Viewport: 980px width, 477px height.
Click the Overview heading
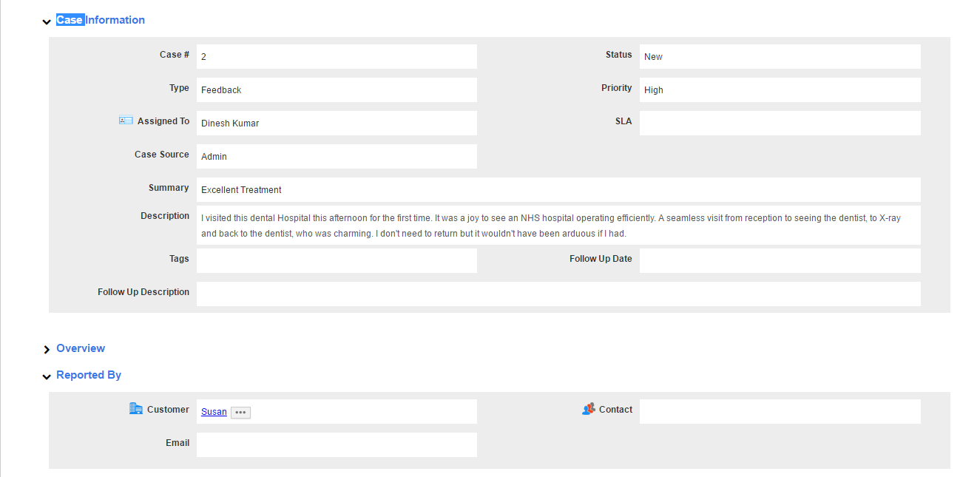click(x=81, y=348)
